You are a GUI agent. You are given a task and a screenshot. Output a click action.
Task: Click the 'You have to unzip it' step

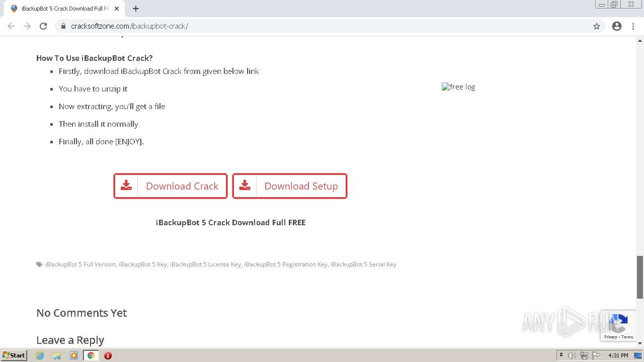93,88
